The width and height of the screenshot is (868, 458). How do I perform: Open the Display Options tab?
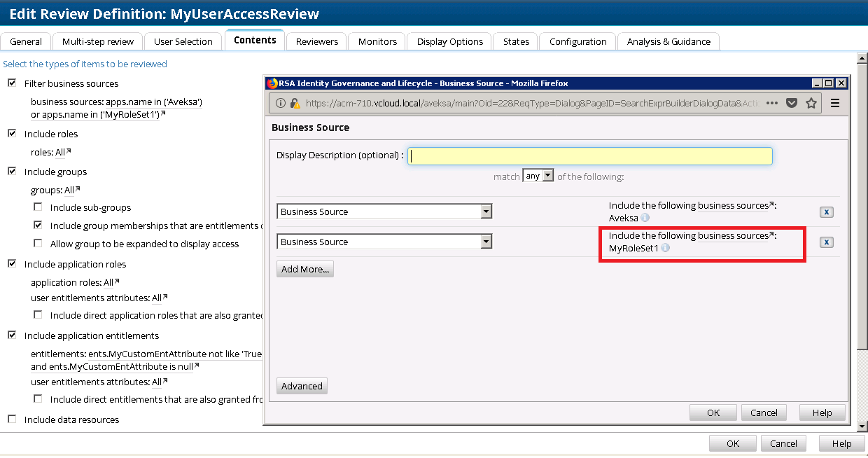[449, 41]
